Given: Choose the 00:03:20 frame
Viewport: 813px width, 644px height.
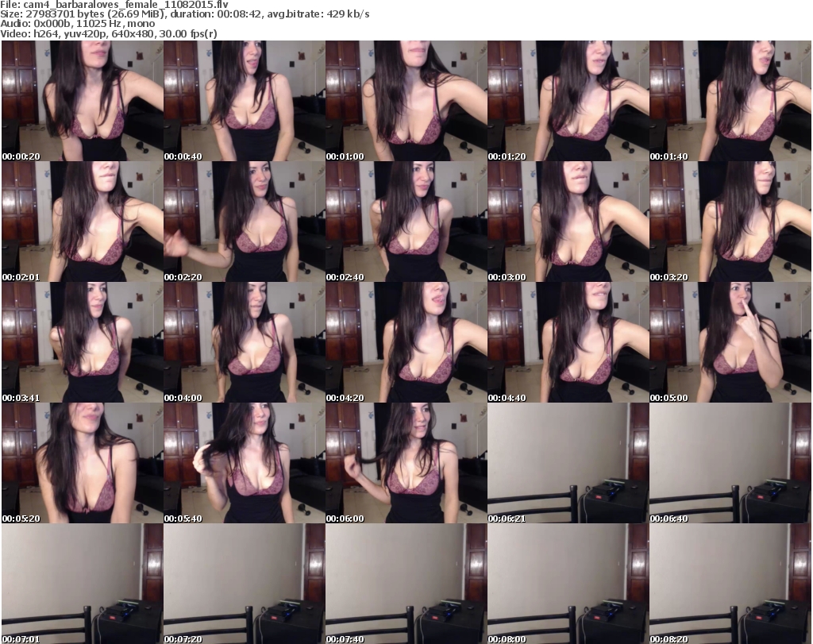Looking at the screenshot, I should pos(730,222).
